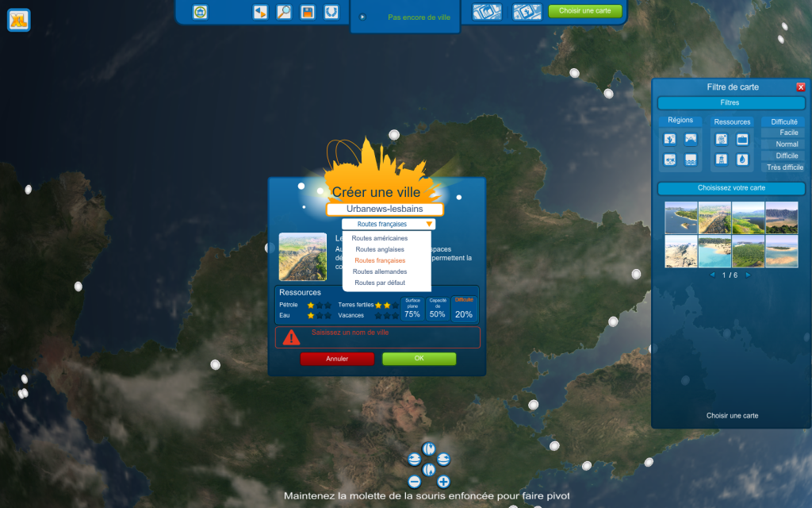Choose Routes allemandes option
The width and height of the screenshot is (812, 508).
(380, 271)
